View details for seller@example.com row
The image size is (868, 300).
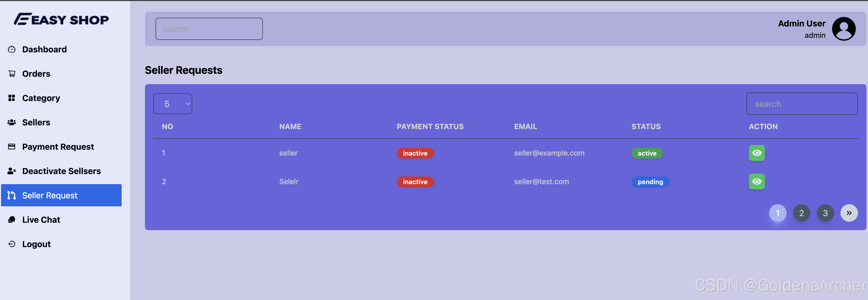pos(756,153)
